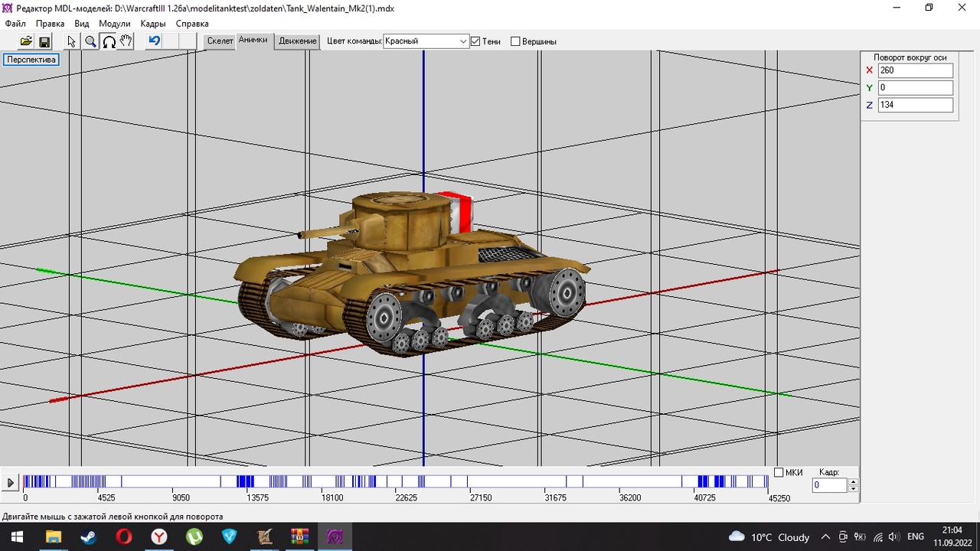Open the Правка menu
Image resolution: width=980 pixels, height=551 pixels.
pos(51,24)
